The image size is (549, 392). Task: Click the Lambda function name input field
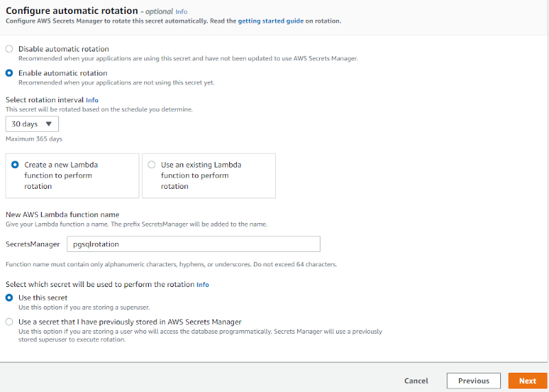(194, 244)
